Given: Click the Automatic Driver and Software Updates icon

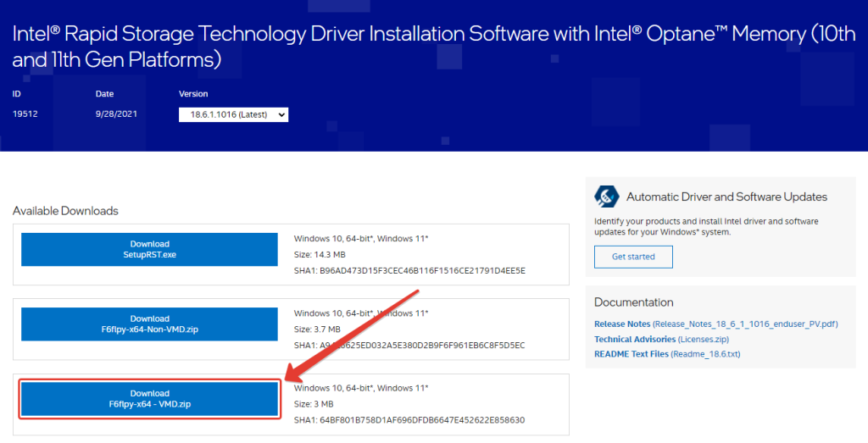Looking at the screenshot, I should pyautogui.click(x=607, y=197).
